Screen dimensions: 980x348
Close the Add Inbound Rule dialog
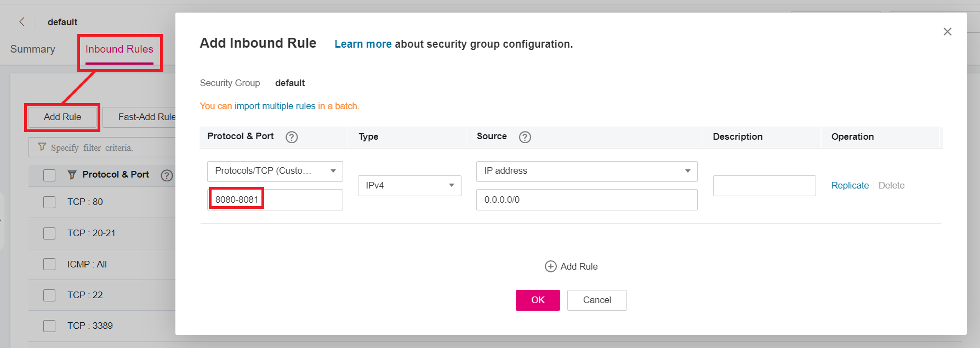(947, 32)
